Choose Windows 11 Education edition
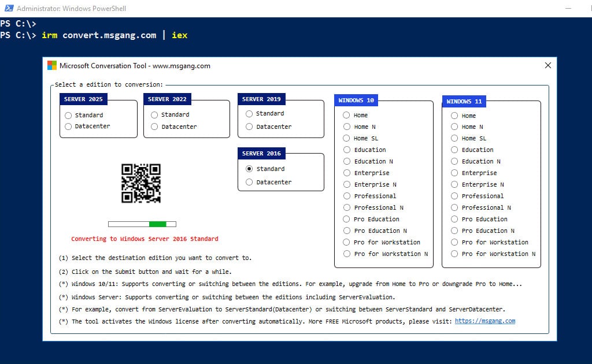This screenshot has height=364, width=592. point(454,150)
